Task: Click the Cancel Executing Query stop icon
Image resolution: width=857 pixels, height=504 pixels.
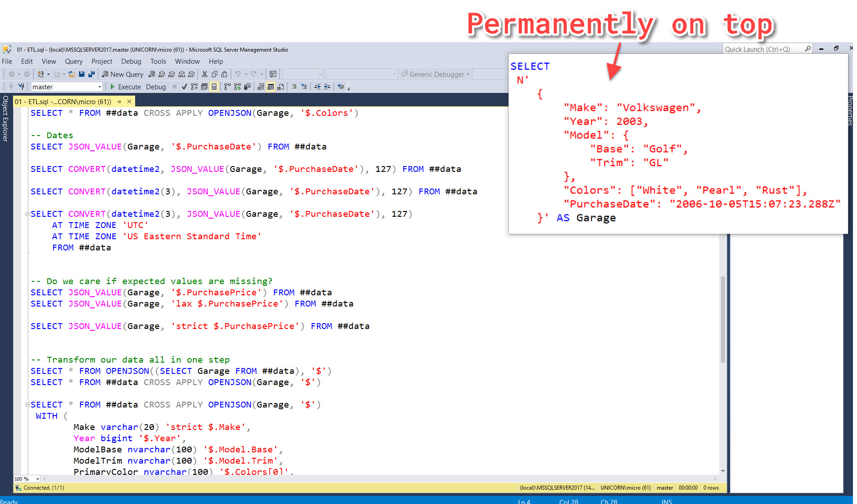Action: click(x=175, y=87)
